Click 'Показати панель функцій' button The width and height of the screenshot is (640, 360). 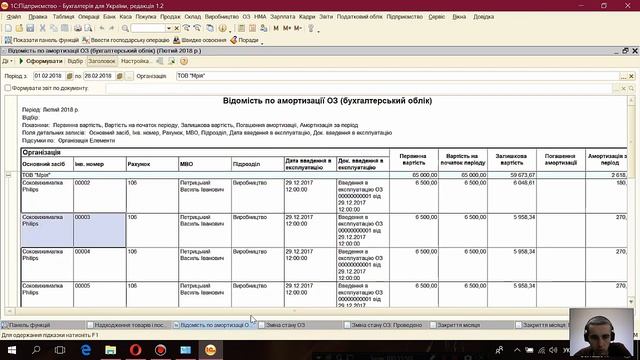tap(42, 40)
